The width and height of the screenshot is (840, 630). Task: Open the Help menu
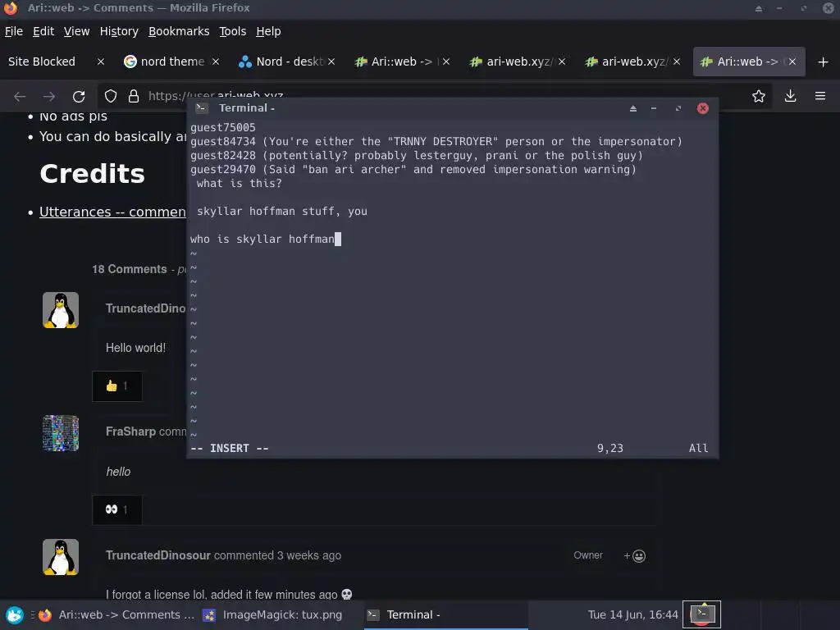[x=268, y=32]
